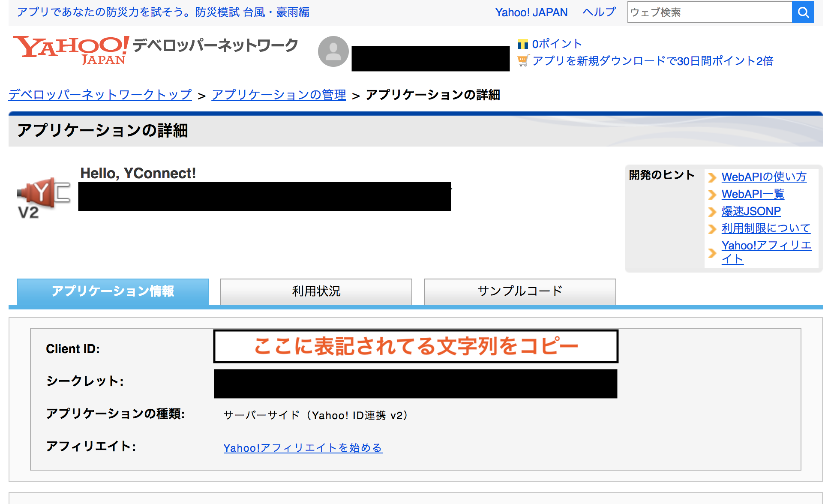Open the 爆速JSONP hint link
840x504 pixels.
pyautogui.click(x=751, y=211)
